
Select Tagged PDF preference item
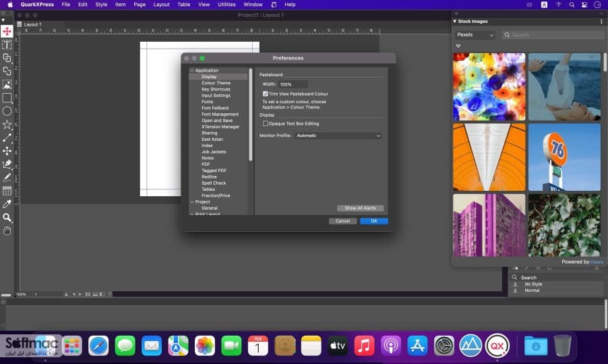214,171
